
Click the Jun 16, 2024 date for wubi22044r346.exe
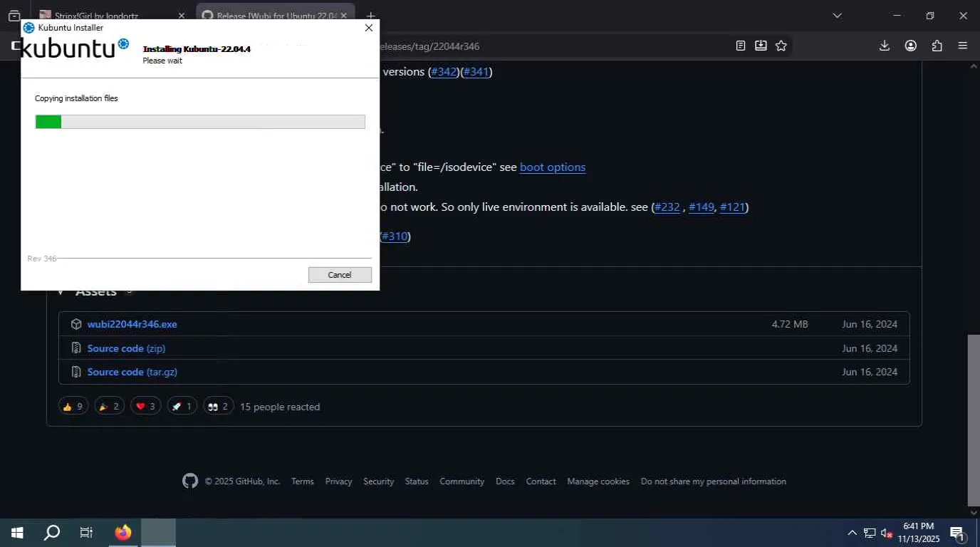coord(870,324)
